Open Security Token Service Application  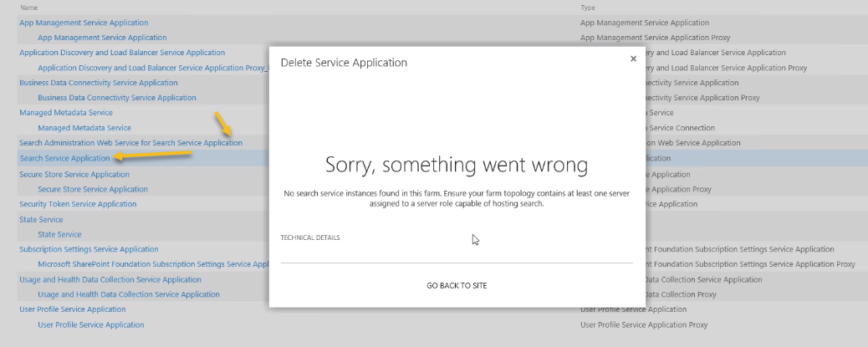78,204
